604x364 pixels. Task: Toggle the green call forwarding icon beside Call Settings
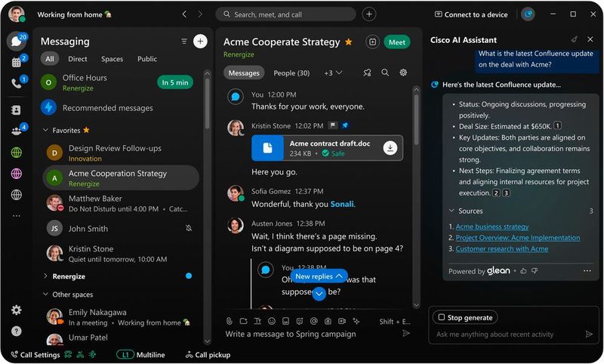point(68,355)
